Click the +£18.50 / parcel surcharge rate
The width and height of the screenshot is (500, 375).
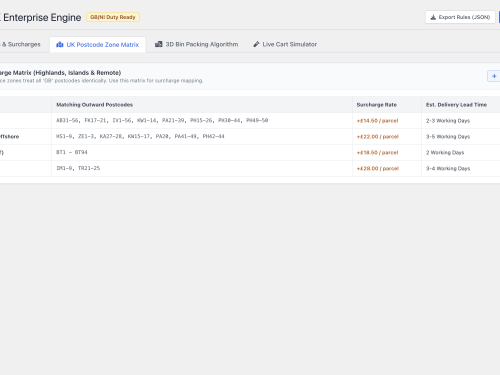pyautogui.click(x=377, y=153)
